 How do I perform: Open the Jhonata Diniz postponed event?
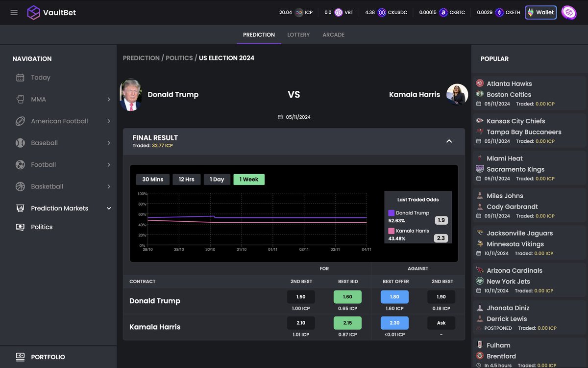point(530,317)
